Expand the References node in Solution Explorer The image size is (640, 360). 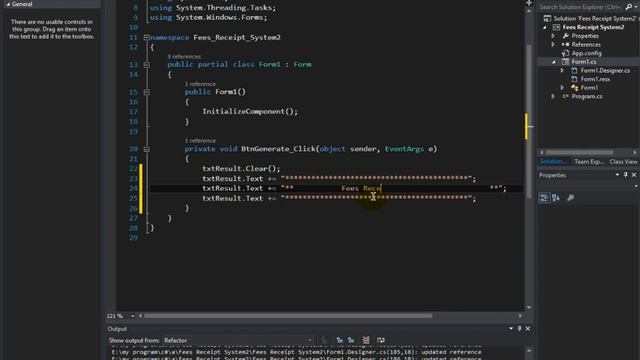[553, 44]
